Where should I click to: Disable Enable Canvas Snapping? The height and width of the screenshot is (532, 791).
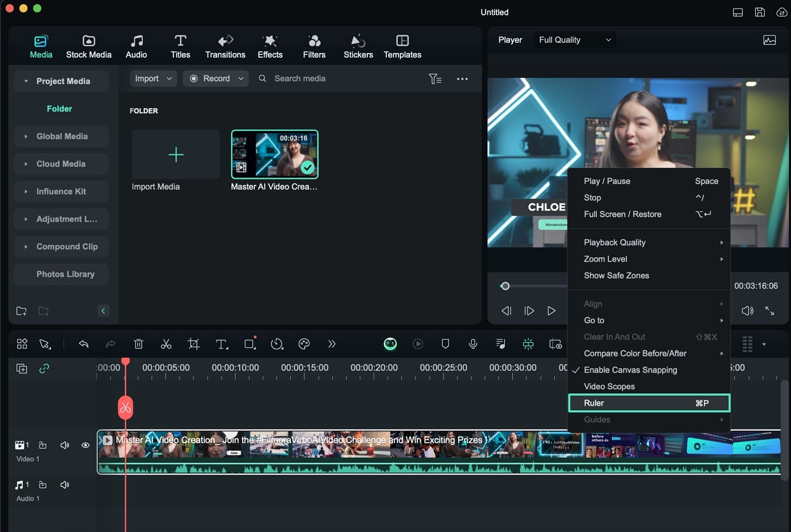coord(649,370)
